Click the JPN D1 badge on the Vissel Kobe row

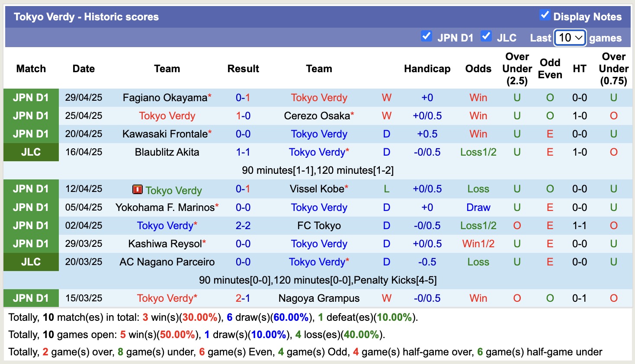pos(31,188)
